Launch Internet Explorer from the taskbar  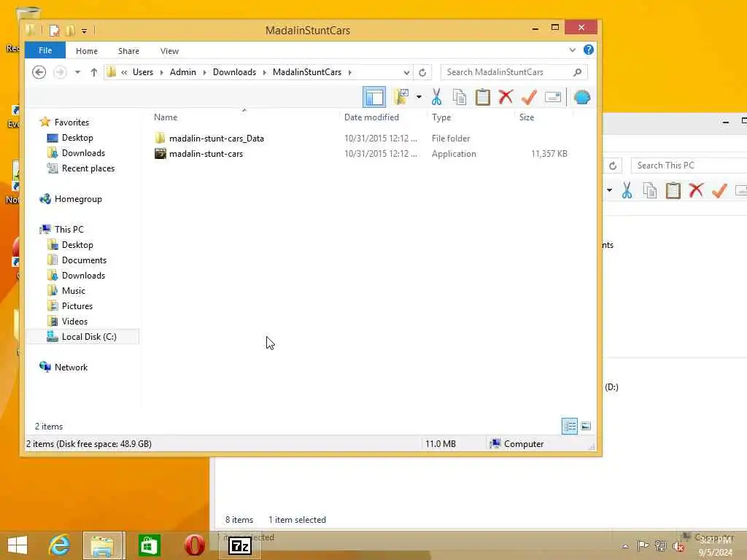(59, 545)
